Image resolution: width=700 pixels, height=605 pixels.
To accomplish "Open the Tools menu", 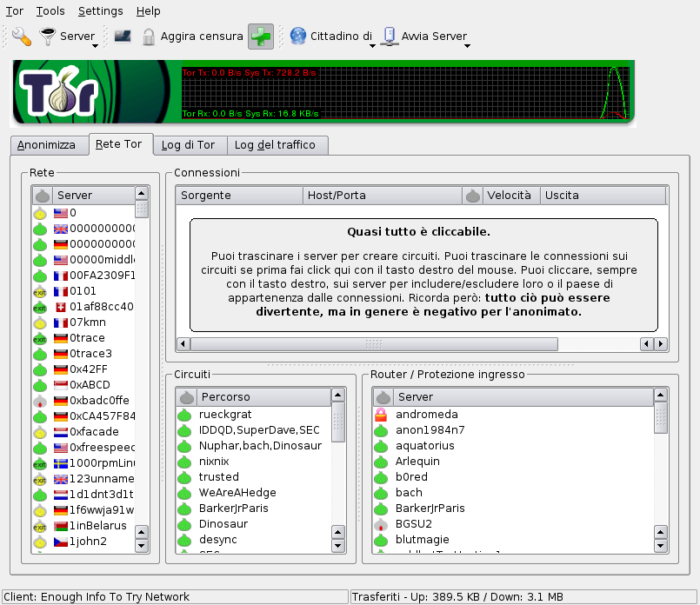I will click(x=50, y=11).
